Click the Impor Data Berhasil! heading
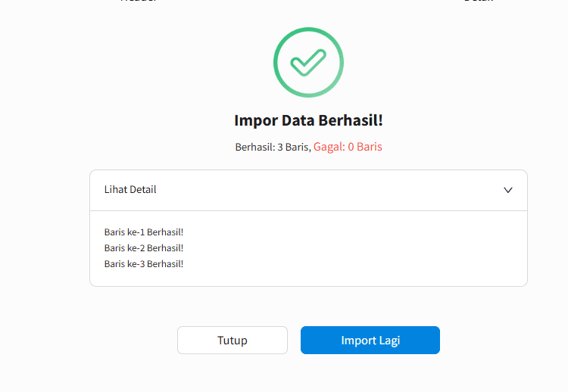The height and width of the screenshot is (392, 568). click(308, 120)
